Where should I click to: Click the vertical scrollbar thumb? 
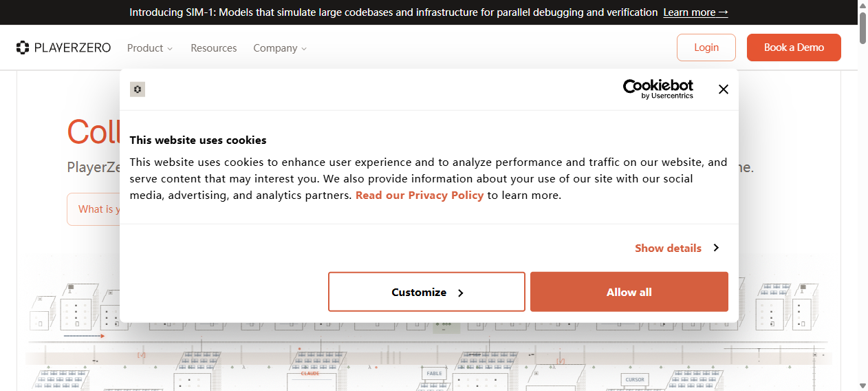(862, 28)
